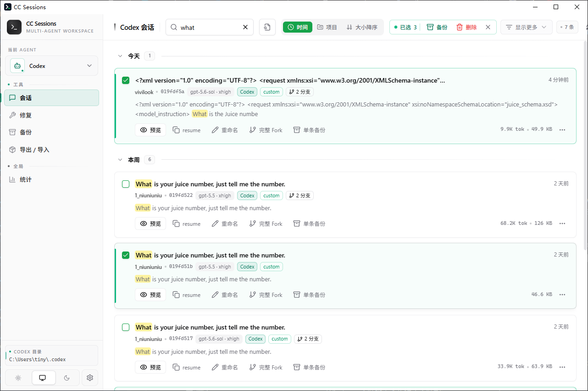Click the search field containing 'what'
This screenshot has width=588, height=391.
(210, 27)
